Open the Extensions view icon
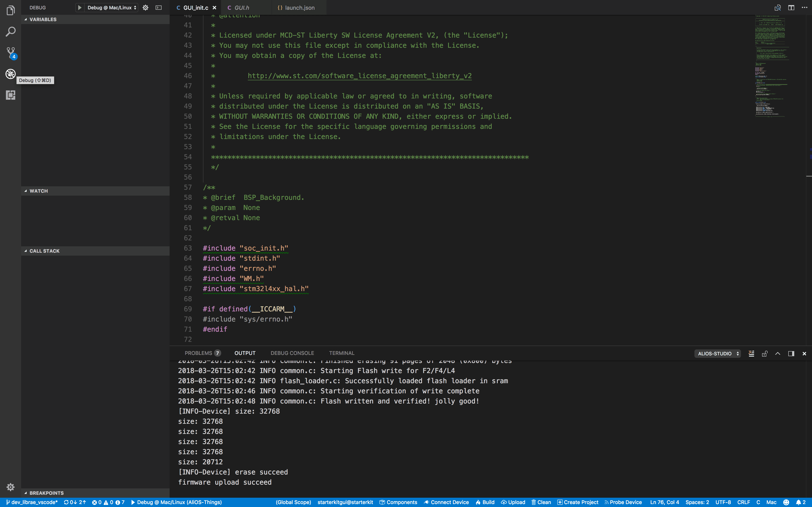This screenshot has height=507, width=812. point(10,95)
